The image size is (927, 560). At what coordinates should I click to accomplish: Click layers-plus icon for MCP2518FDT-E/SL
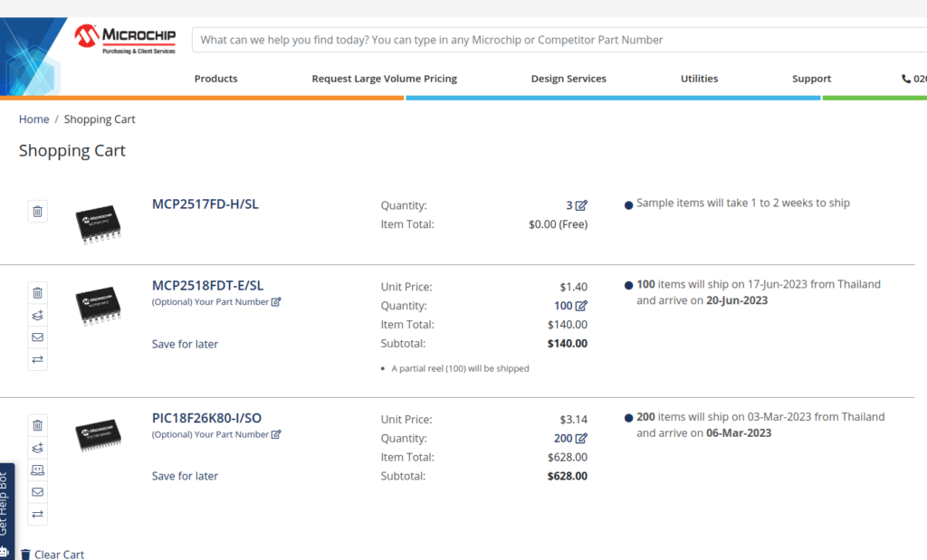[x=37, y=315]
